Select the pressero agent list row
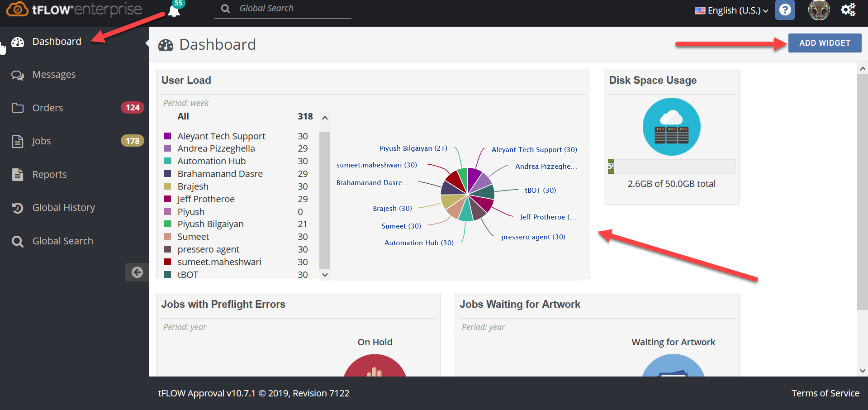The image size is (868, 410). point(239,249)
